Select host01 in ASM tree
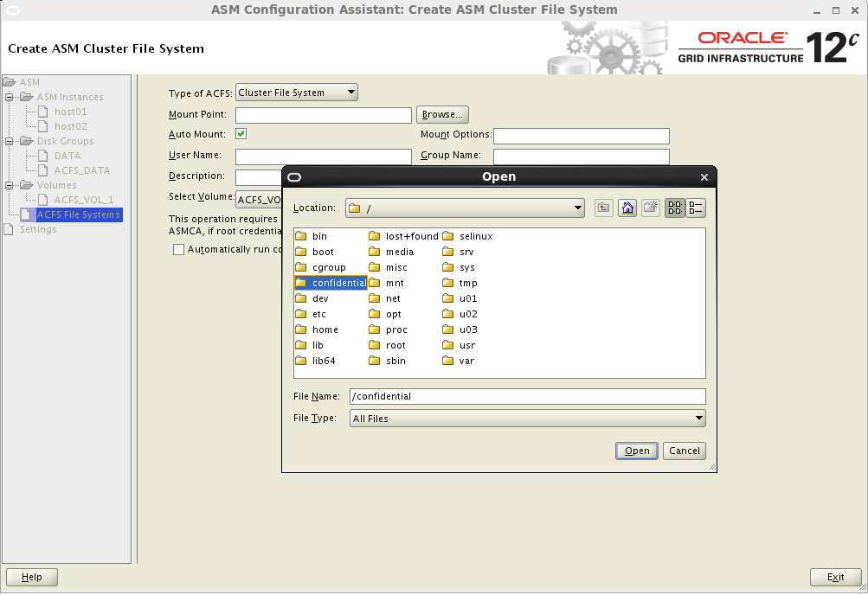This screenshot has height=595, width=868. (x=70, y=112)
